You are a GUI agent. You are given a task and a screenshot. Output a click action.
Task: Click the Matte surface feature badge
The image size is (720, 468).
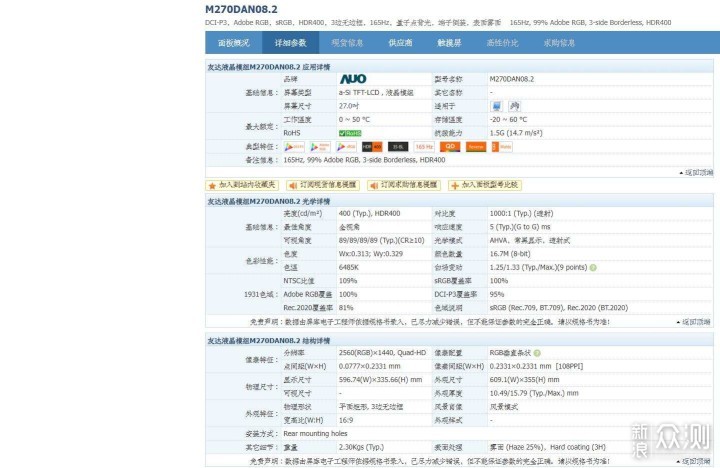pos(502,147)
